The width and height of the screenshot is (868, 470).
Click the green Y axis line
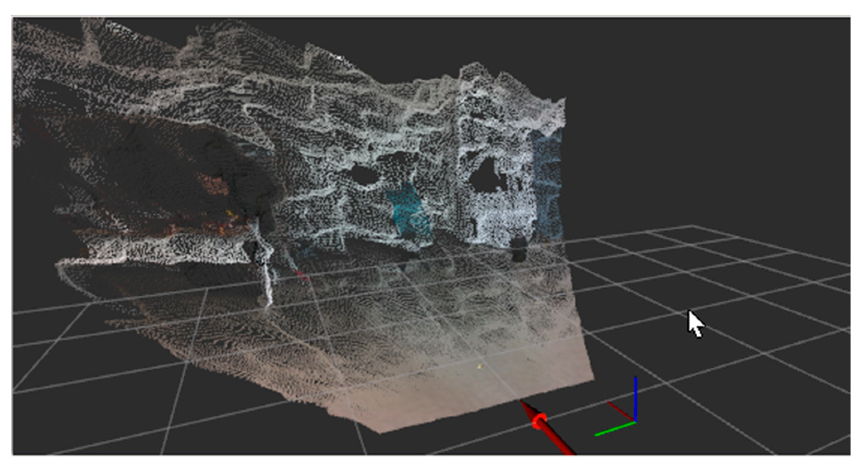pyautogui.click(x=614, y=429)
